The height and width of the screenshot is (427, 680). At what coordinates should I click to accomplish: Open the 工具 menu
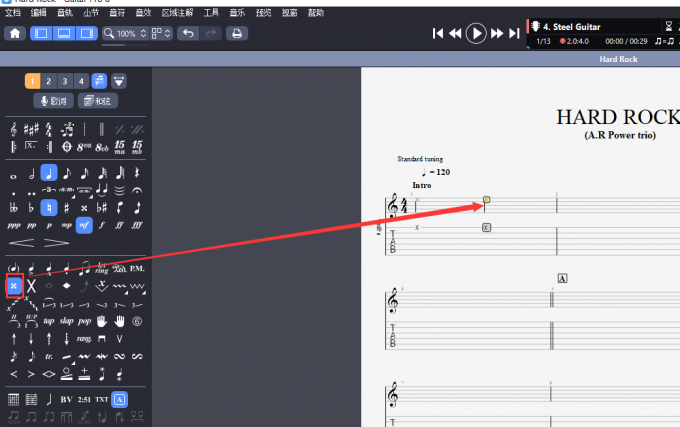211,13
